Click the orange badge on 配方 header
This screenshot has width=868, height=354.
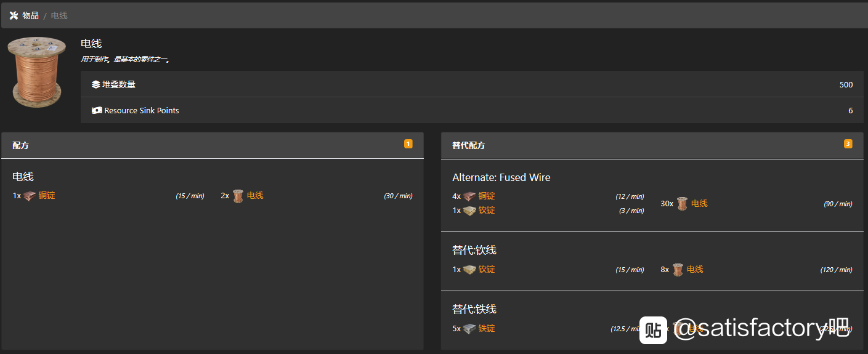[408, 144]
